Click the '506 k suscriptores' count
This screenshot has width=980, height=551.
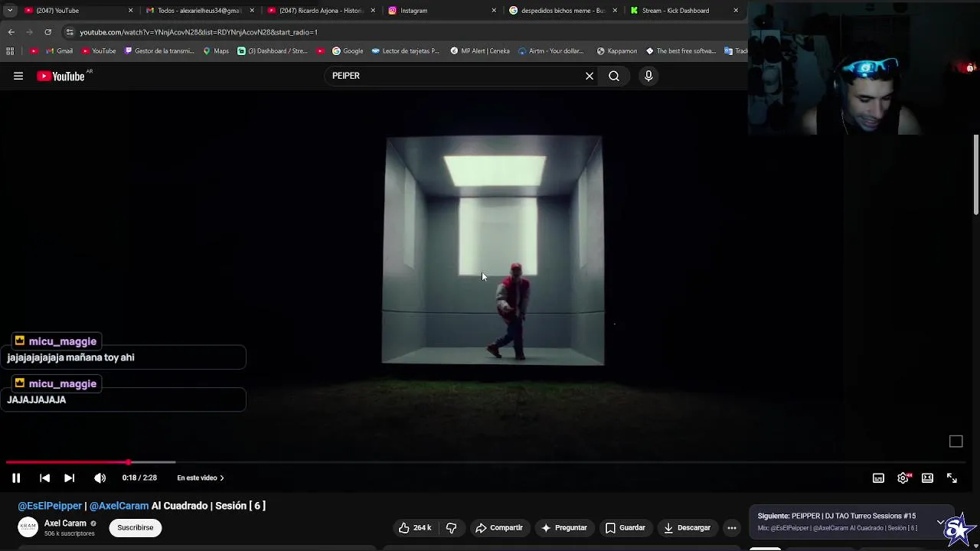[x=70, y=533]
